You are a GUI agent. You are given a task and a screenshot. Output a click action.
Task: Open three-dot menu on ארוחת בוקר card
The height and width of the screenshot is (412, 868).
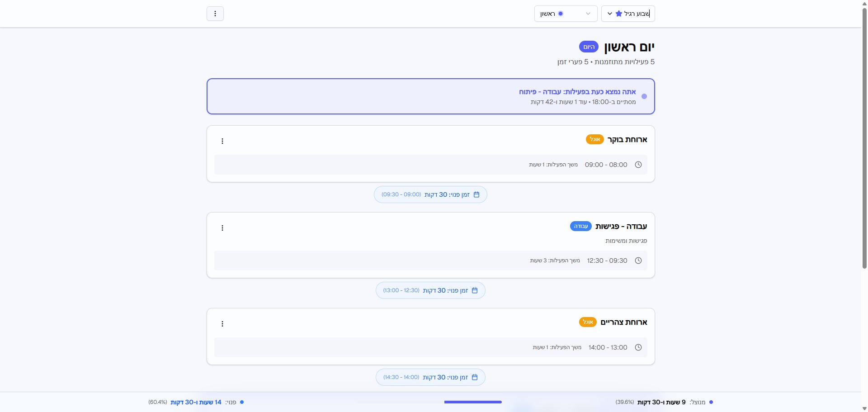pos(222,141)
